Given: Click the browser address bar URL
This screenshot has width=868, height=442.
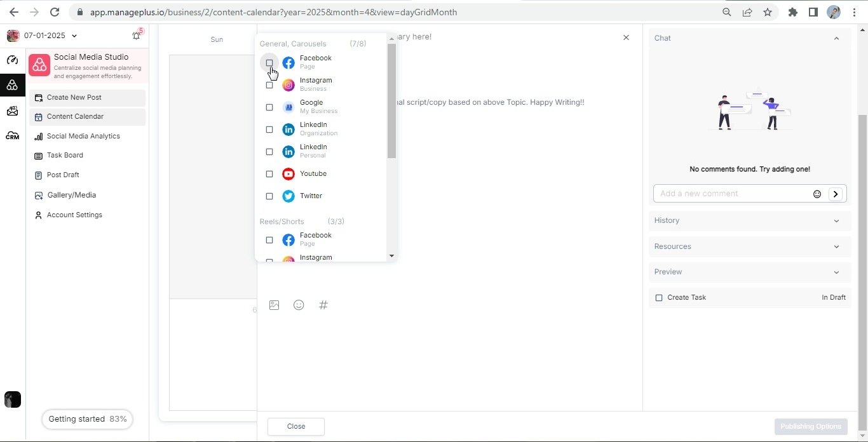Looking at the screenshot, I should [x=273, y=12].
